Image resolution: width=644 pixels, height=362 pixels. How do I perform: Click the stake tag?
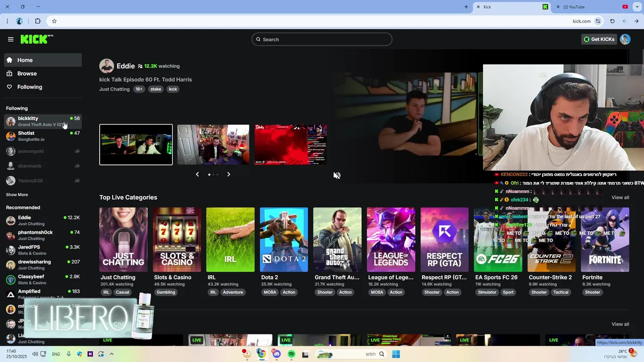156,89
